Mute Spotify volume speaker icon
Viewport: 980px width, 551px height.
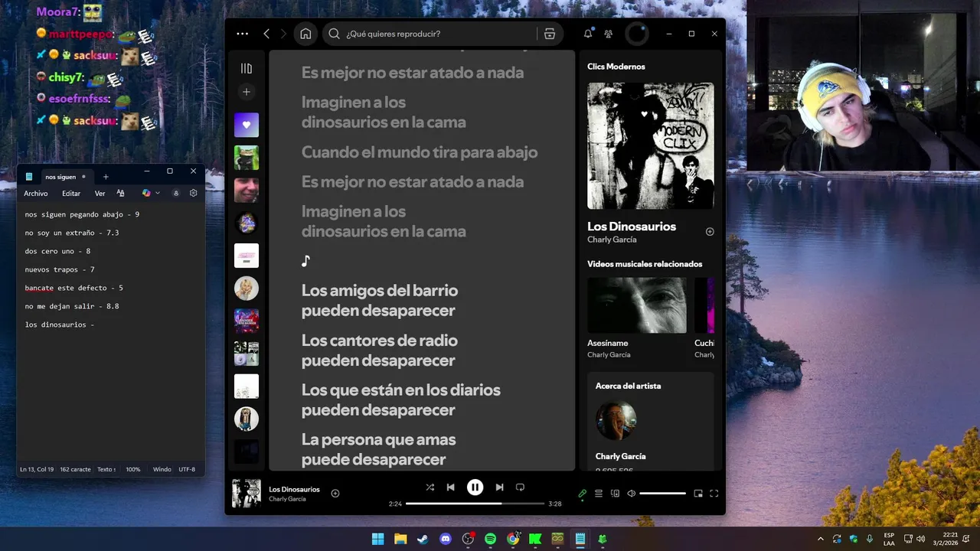(632, 494)
